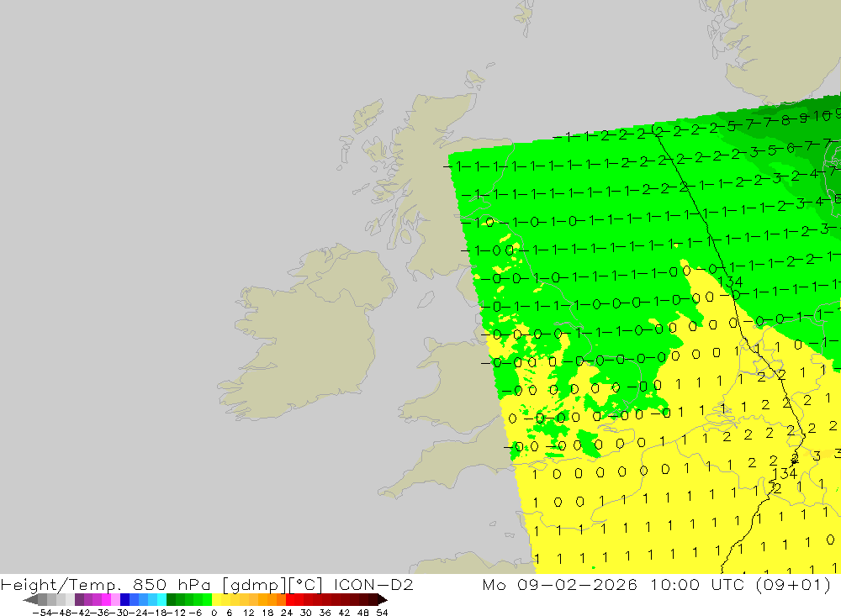
Task: Click the gray left arrow end of the color scale
Action: [x=30, y=599]
